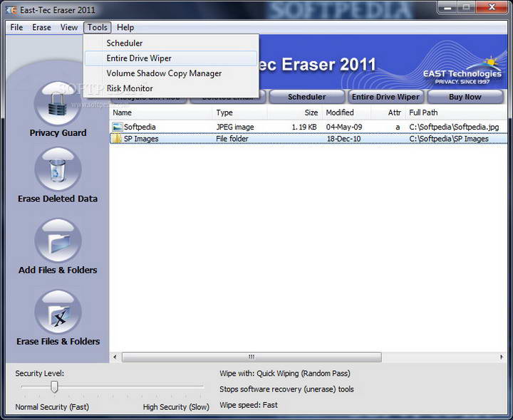513x420 pixels.
Task: Click the EAST Technologies logo
Action: pyautogui.click(x=462, y=71)
